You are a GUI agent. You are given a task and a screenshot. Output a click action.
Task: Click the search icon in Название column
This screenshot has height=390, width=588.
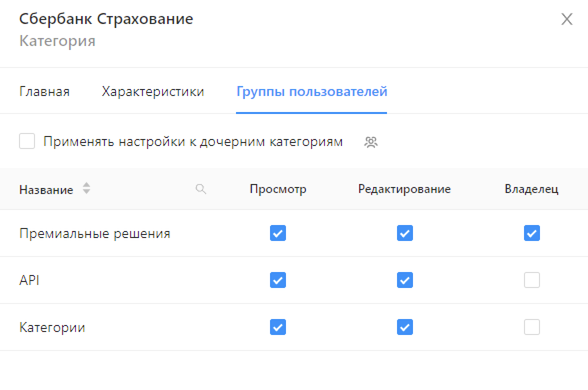tap(201, 189)
